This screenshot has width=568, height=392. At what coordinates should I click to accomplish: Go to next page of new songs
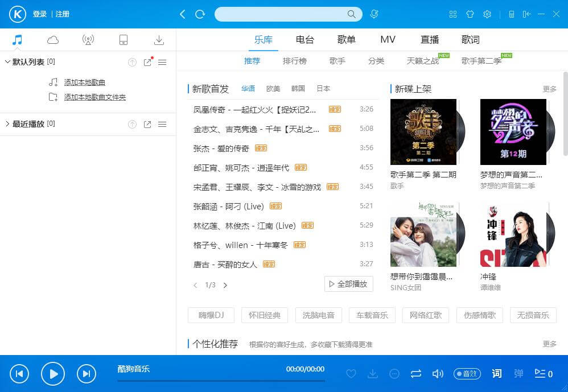click(x=225, y=285)
